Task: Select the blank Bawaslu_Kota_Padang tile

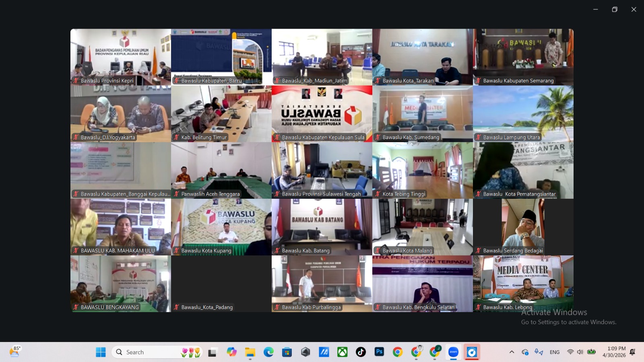Action: click(x=221, y=284)
